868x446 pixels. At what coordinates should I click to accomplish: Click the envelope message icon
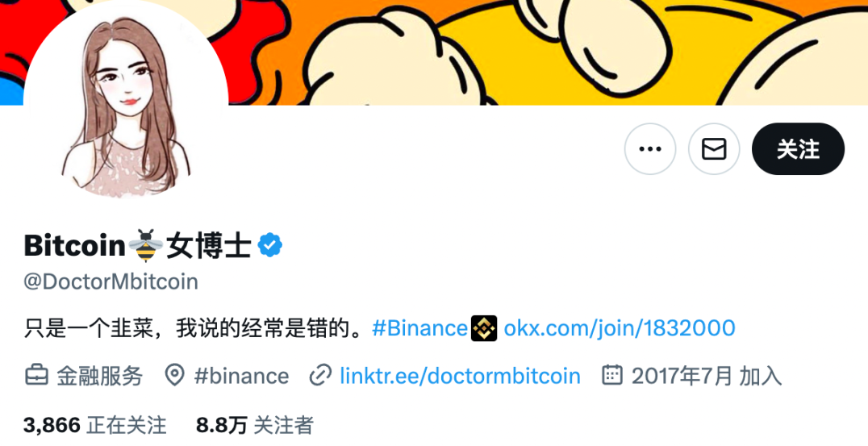tap(714, 149)
